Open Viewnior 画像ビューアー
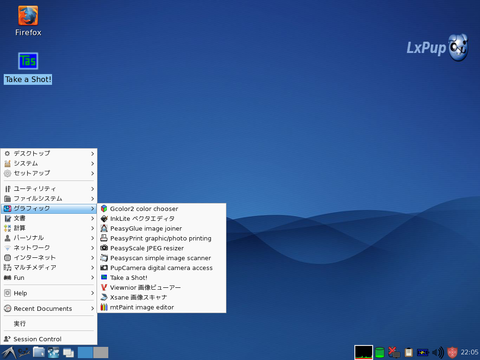The height and width of the screenshot is (360, 480). point(161,287)
